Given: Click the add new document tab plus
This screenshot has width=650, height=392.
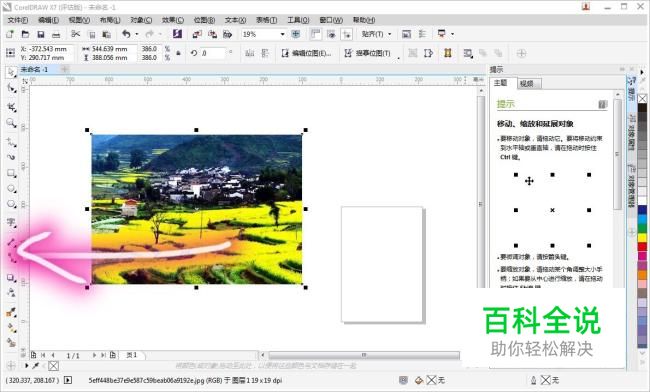Looking at the screenshot, I should click(65, 69).
